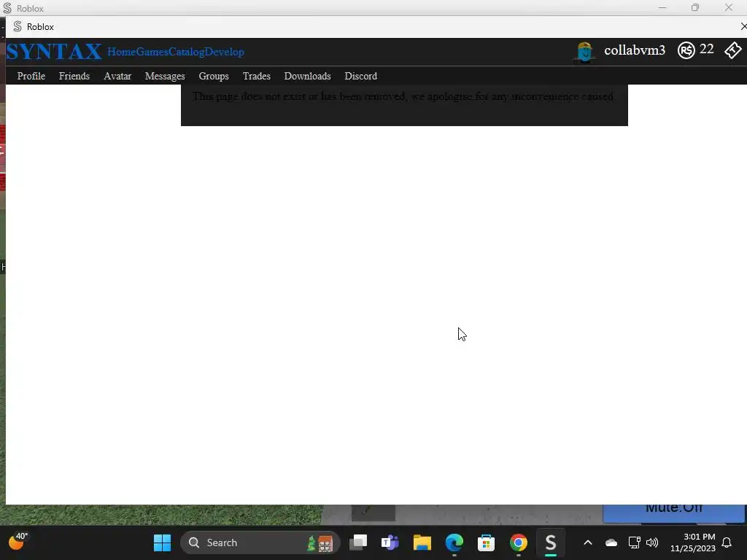This screenshot has width=747, height=560.
Task: Click the collabvm3 avatar thumbnail
Action: [x=584, y=52]
